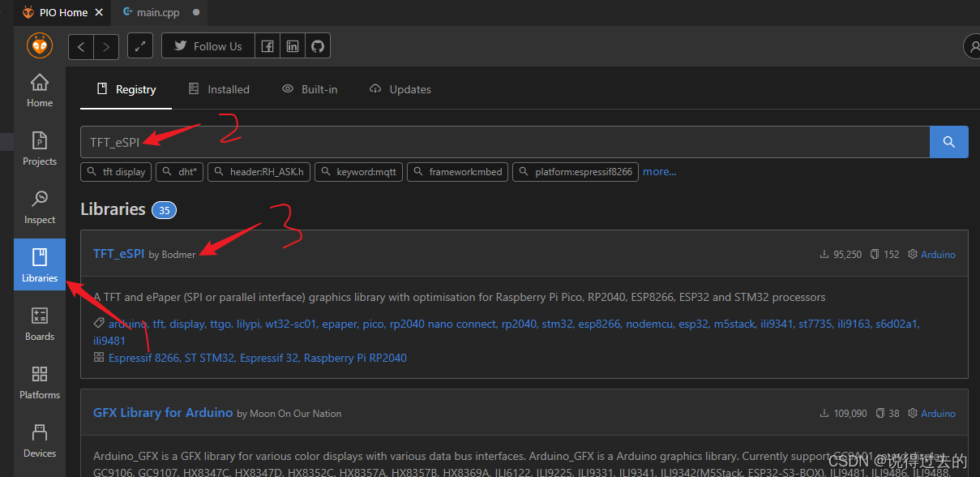Screen dimensions: 980x477
Task: Select the Built-in tab
Action: tap(310, 89)
